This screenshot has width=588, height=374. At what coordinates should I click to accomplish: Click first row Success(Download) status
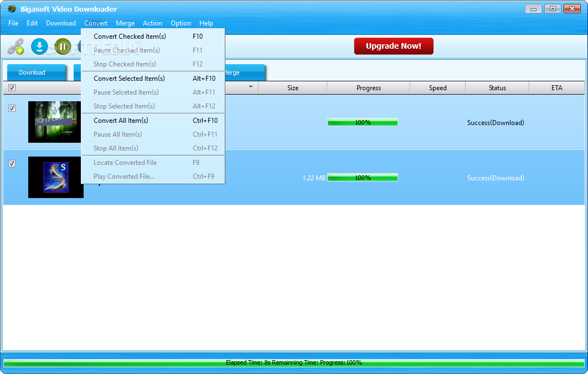[x=496, y=122]
